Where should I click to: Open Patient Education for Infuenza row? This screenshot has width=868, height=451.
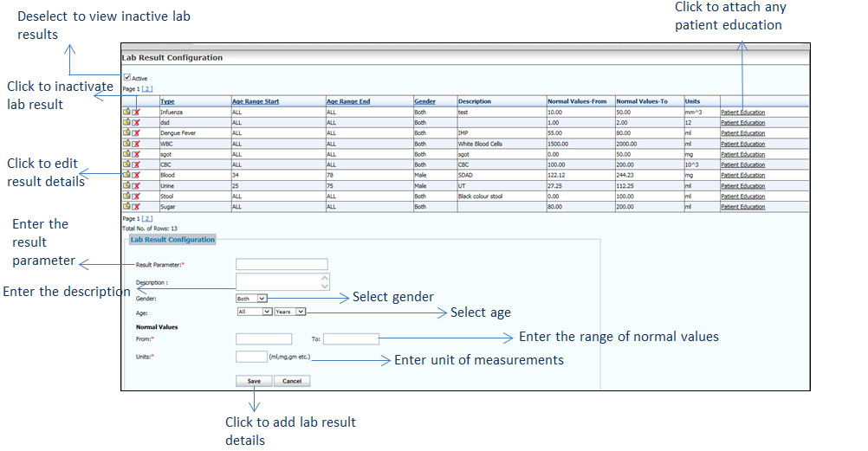[743, 113]
